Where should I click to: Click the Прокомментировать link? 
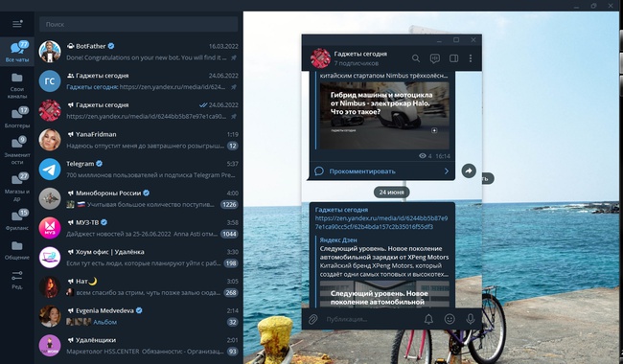pos(362,171)
